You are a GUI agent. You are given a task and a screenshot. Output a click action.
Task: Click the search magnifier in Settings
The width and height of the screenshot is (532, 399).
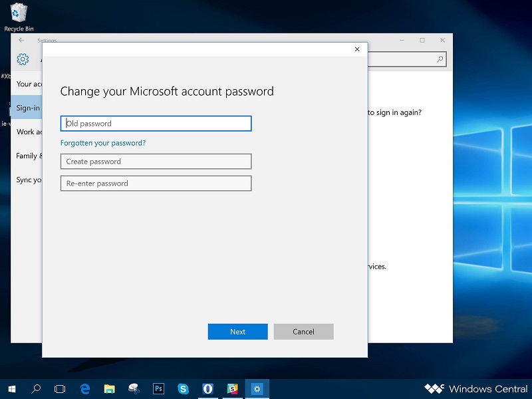pyautogui.click(x=440, y=59)
